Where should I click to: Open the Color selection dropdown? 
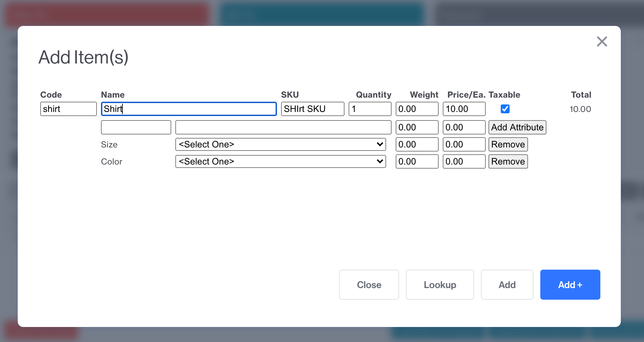point(280,161)
